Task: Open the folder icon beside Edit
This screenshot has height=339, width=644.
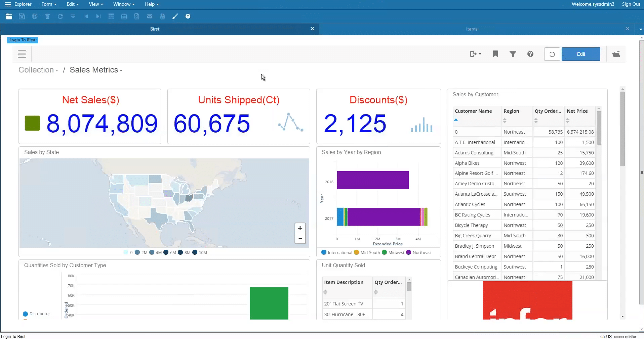Action: [616, 54]
